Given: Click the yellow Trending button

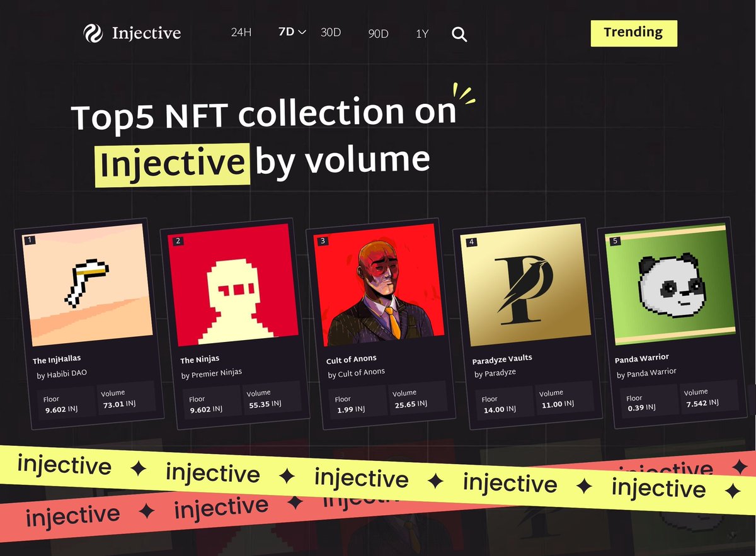Looking at the screenshot, I should click(634, 33).
